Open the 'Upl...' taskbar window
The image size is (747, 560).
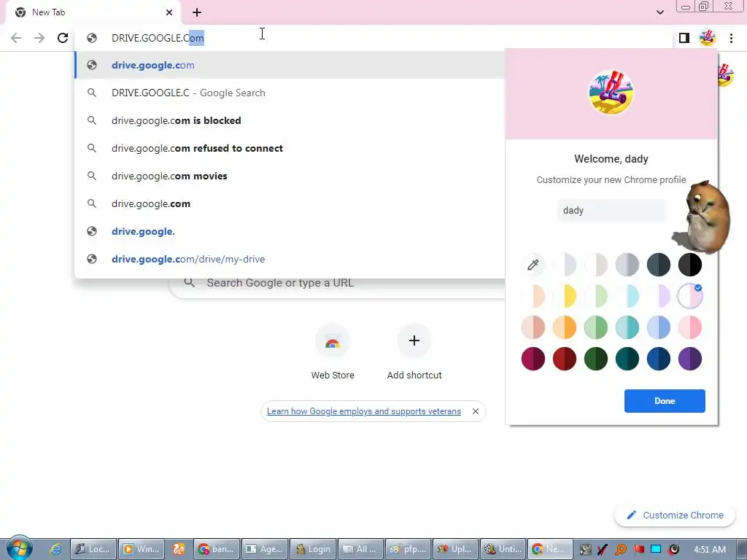455,550
